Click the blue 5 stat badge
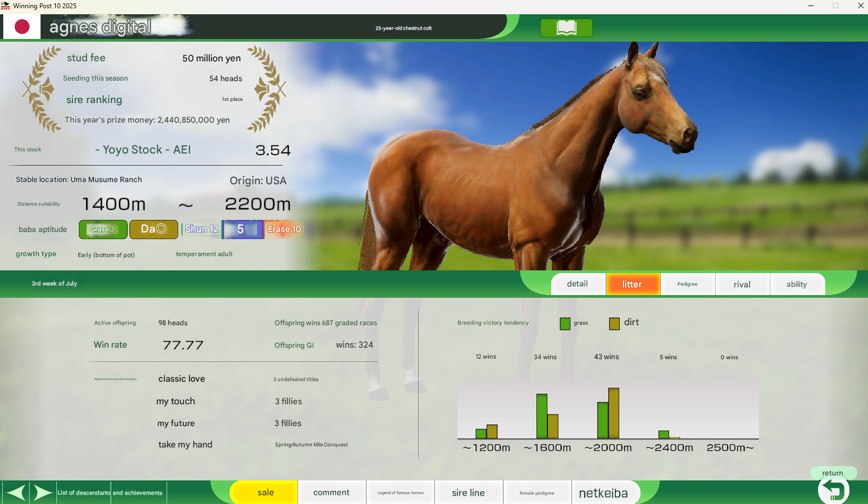Image resolution: width=868 pixels, height=504 pixels. click(243, 229)
